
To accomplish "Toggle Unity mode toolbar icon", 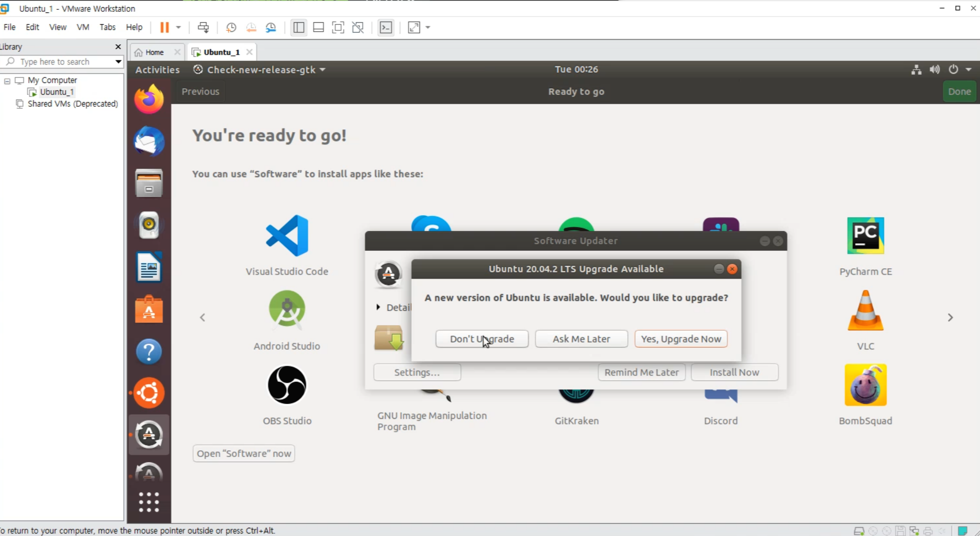I will (x=358, y=27).
